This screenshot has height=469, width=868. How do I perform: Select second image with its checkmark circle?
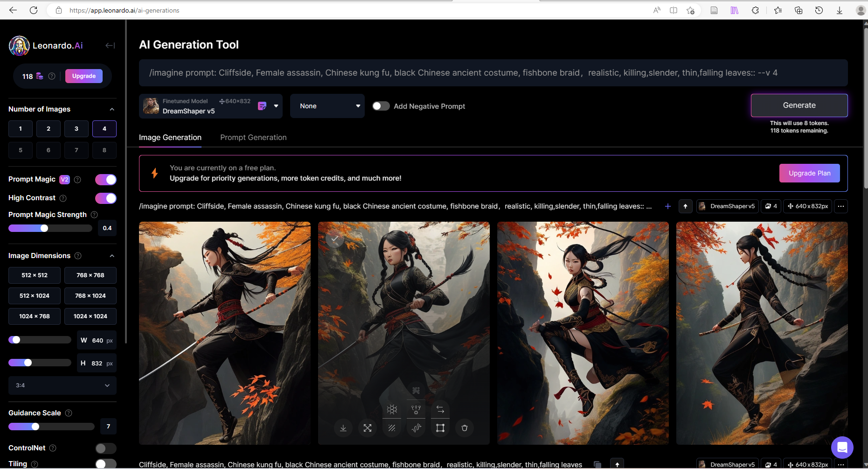pyautogui.click(x=335, y=238)
